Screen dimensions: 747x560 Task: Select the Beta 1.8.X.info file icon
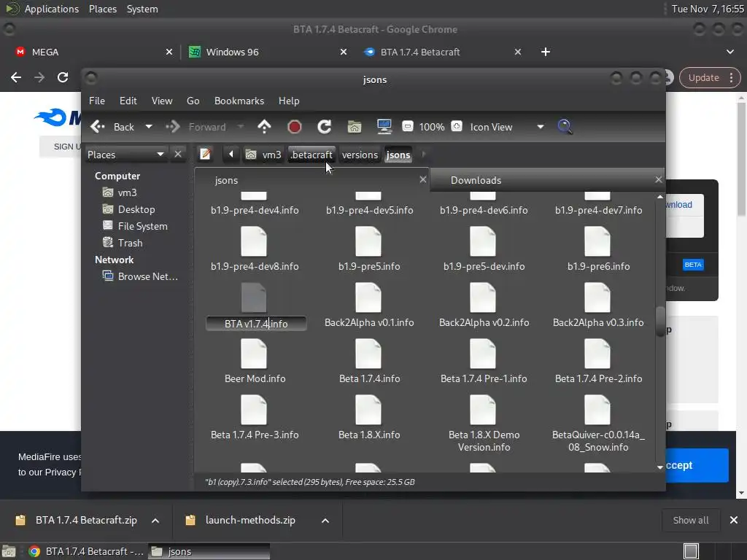pos(368,410)
